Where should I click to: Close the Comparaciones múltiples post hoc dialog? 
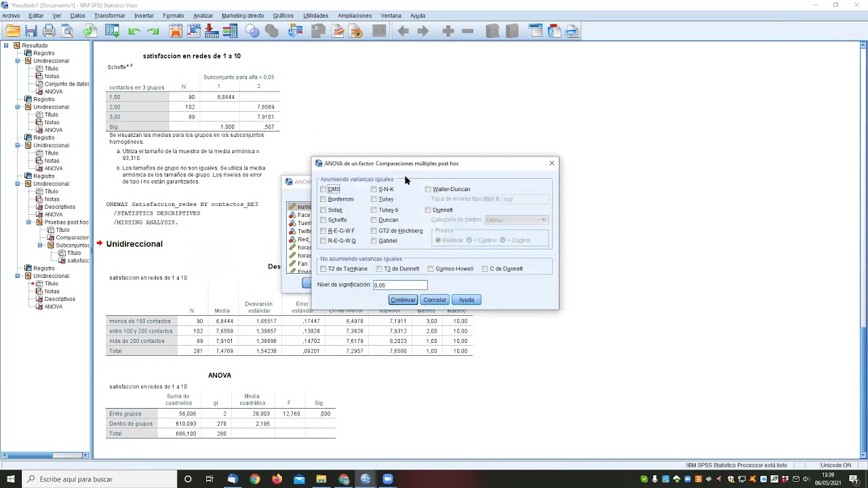552,163
